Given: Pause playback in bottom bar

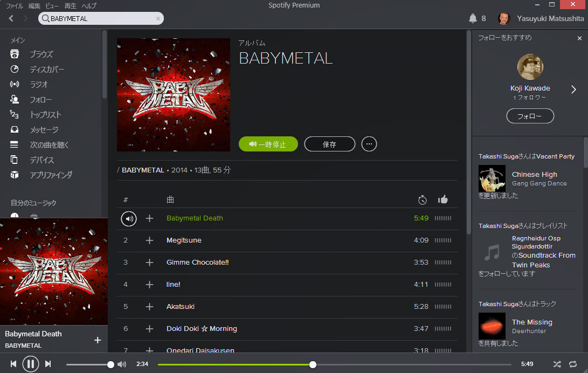Looking at the screenshot, I should pos(31,364).
